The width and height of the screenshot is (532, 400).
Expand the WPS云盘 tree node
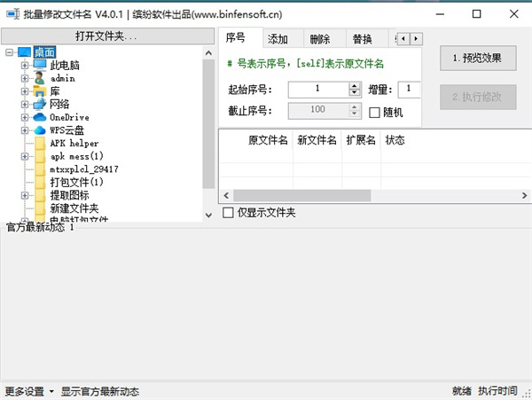coord(25,130)
